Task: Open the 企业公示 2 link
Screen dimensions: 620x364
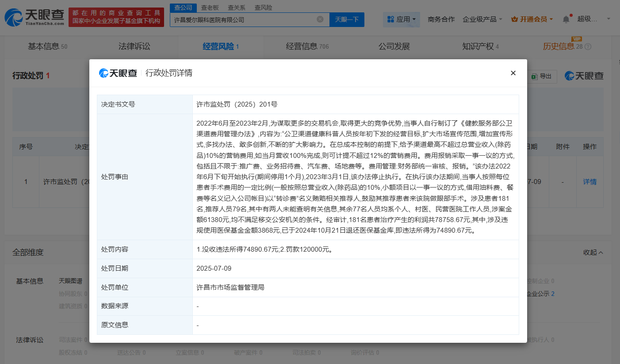Action: [540, 294]
